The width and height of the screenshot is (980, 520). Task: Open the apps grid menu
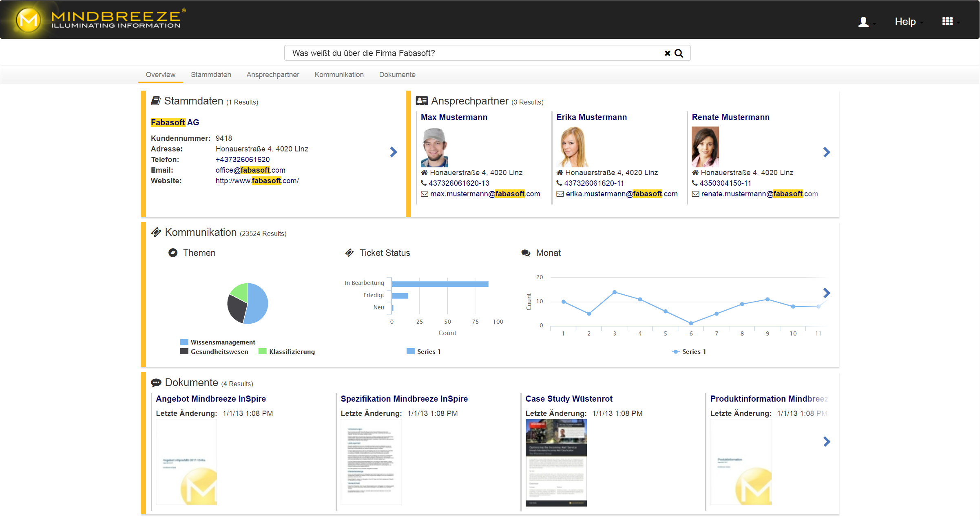click(948, 22)
